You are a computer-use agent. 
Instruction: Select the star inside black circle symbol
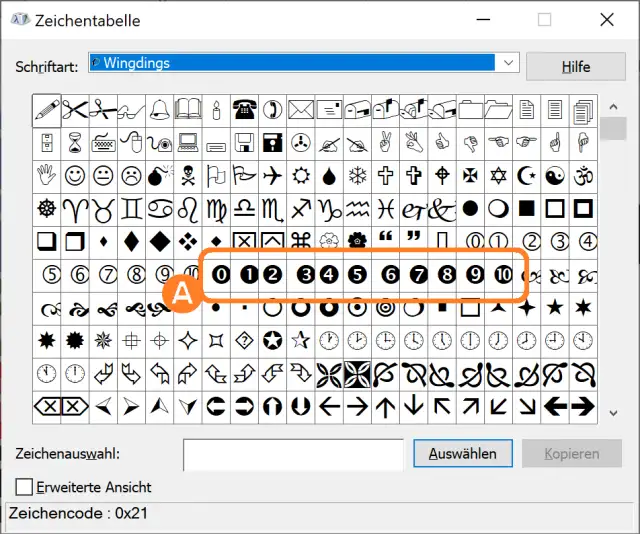(x=273, y=341)
